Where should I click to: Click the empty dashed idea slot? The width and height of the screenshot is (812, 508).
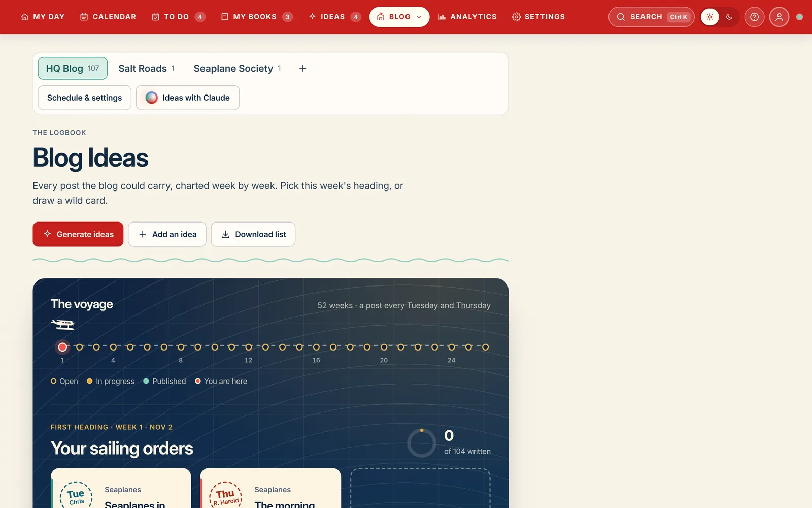(x=420, y=488)
